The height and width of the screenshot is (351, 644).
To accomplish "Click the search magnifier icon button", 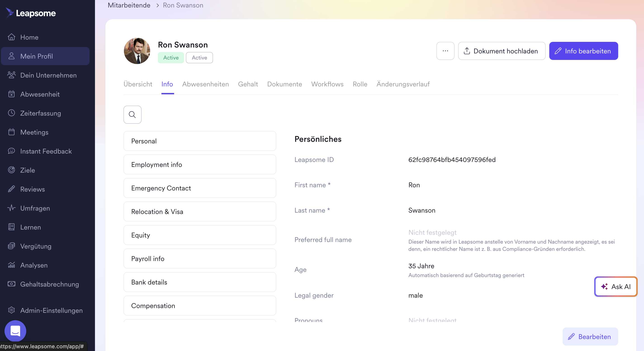I will (132, 114).
